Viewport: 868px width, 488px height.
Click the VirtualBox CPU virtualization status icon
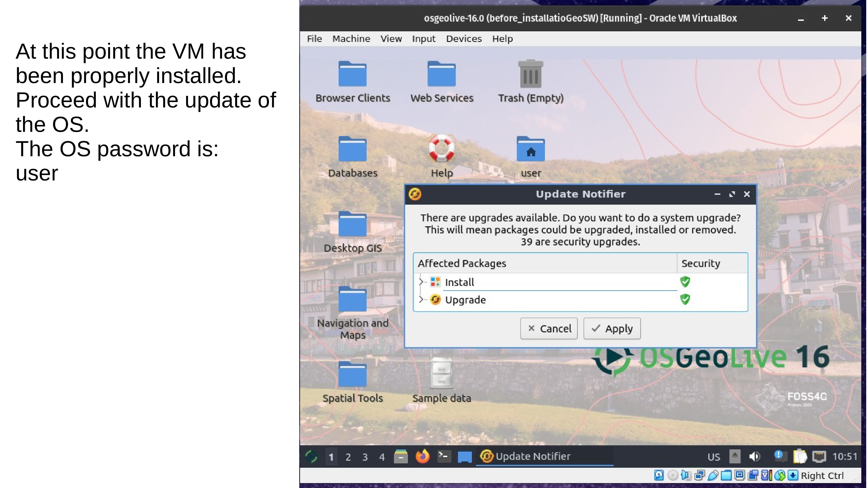coord(766,475)
